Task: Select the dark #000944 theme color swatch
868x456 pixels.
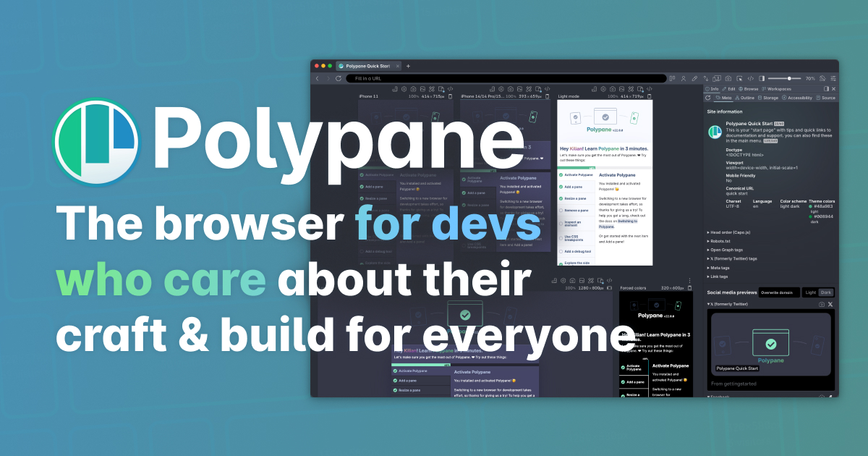Action: click(810, 216)
